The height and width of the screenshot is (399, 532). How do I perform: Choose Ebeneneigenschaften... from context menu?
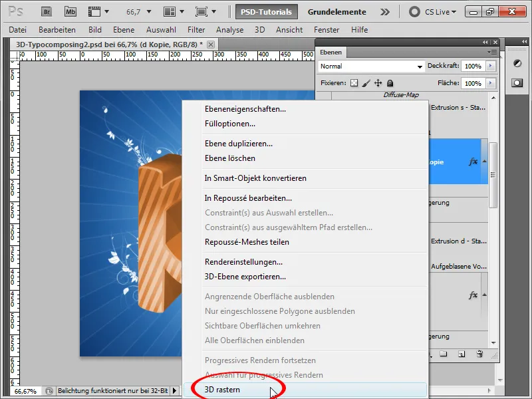tap(245, 109)
